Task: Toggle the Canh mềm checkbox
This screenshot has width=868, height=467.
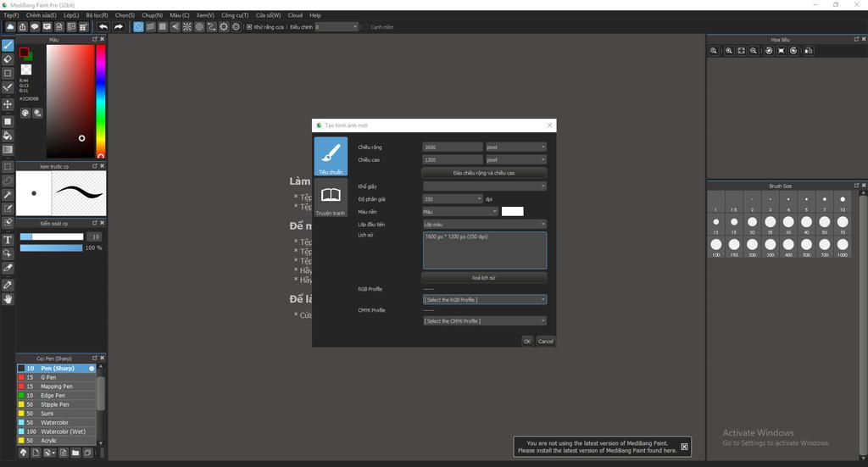Action: point(366,26)
